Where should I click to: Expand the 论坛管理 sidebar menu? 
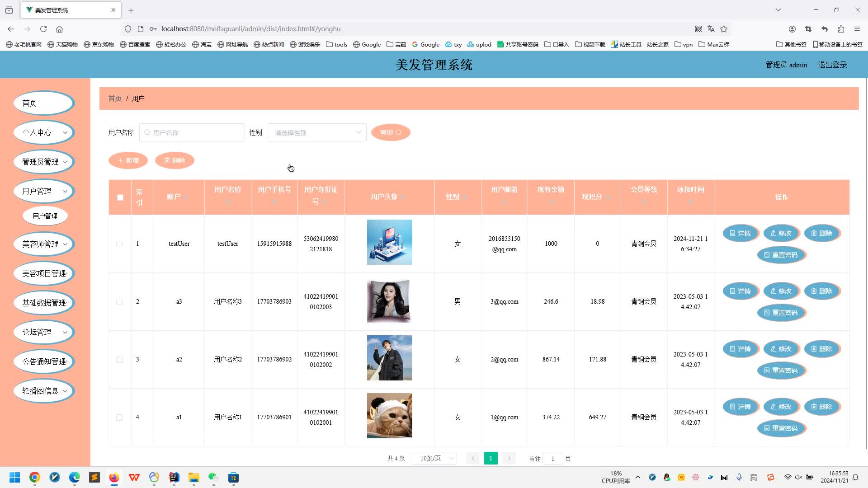(44, 332)
